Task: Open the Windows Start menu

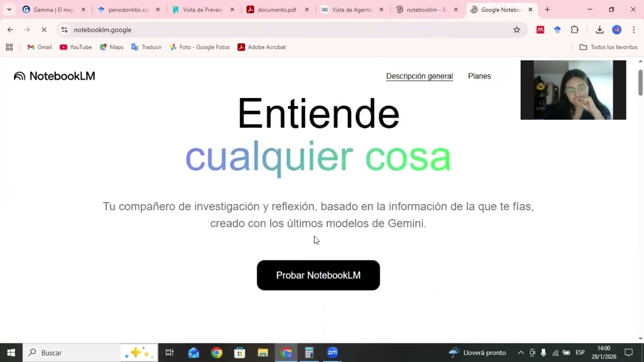Action: click(11, 352)
